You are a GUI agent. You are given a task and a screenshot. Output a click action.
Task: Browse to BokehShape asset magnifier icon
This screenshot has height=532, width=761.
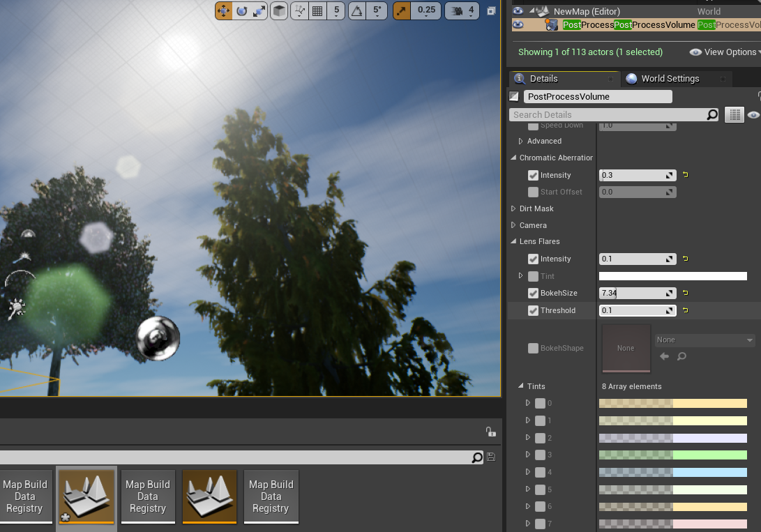click(681, 356)
